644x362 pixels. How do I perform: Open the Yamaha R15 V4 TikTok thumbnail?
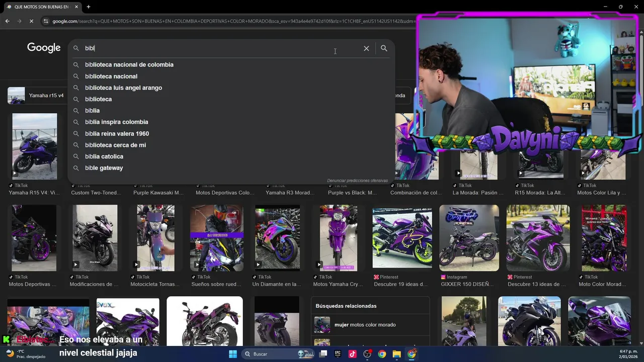click(x=35, y=146)
